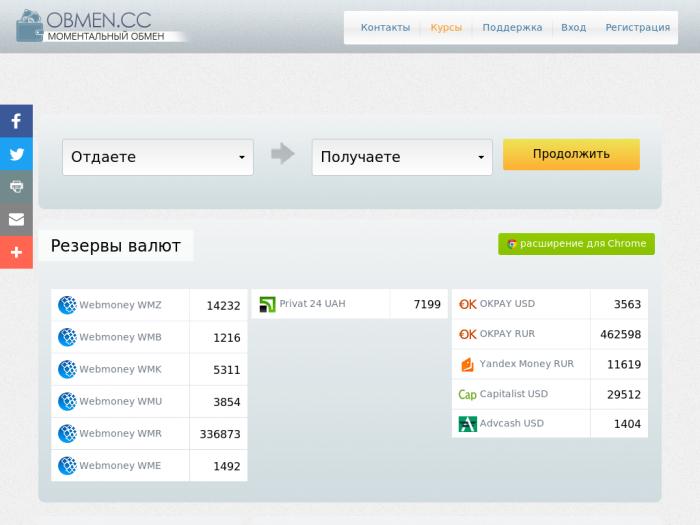
Task: Click the WMB reserve value 1216
Action: 227,338
